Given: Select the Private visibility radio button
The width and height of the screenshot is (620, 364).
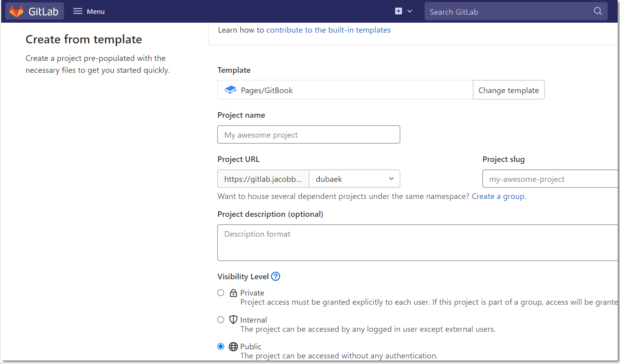Looking at the screenshot, I should (221, 293).
